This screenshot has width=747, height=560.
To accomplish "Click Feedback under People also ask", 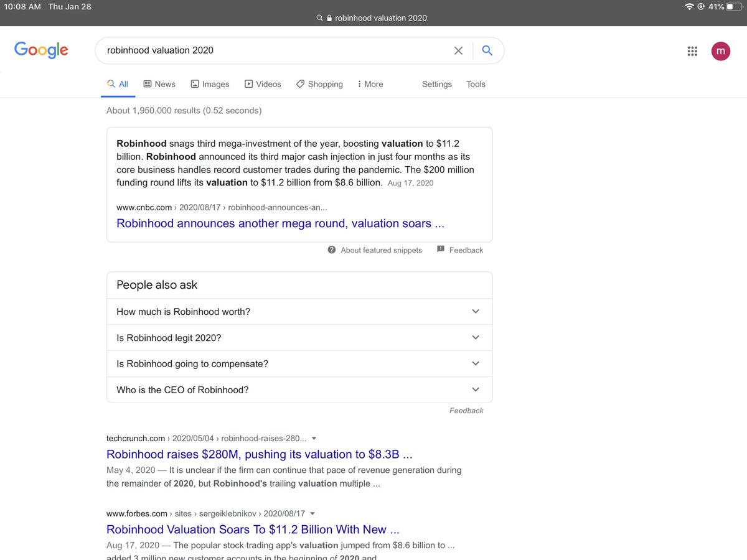I will tap(466, 411).
